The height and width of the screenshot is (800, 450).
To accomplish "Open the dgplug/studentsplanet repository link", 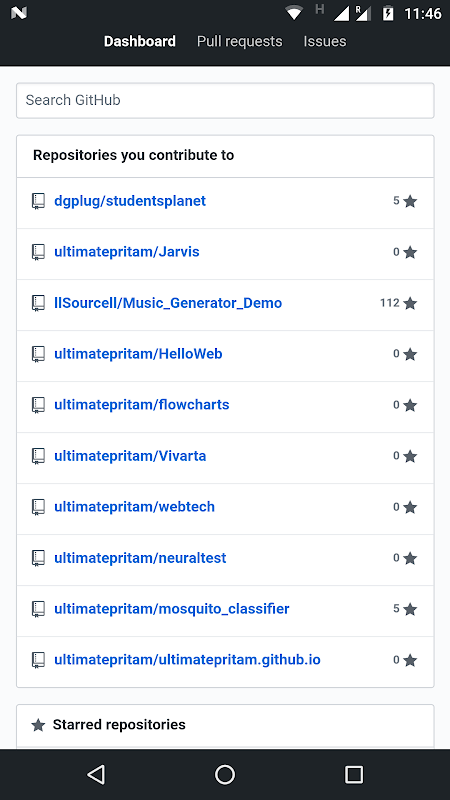I will (x=130, y=201).
